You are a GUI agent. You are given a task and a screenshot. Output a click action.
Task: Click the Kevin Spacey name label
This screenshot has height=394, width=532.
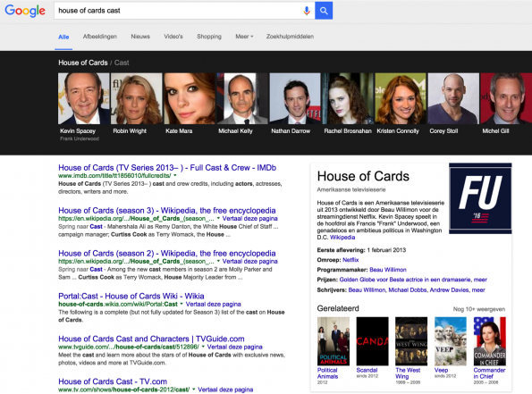(x=78, y=130)
